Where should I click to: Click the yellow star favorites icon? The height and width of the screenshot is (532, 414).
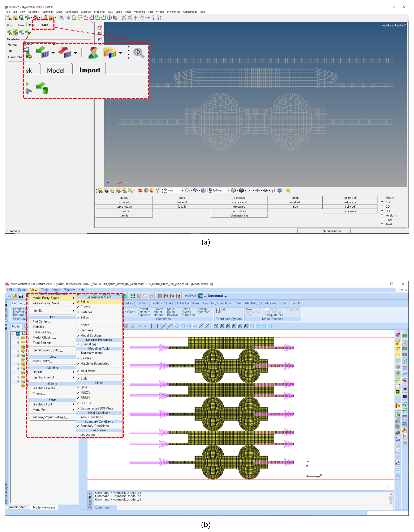288,190
